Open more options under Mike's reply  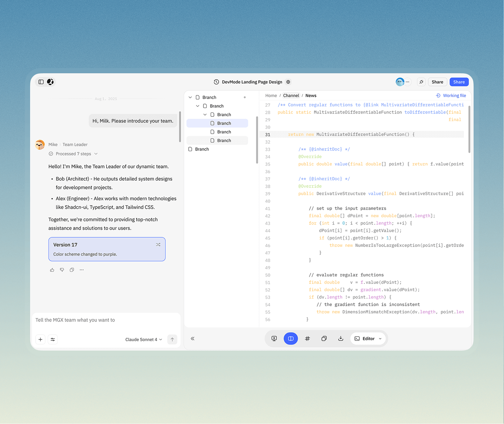click(82, 270)
